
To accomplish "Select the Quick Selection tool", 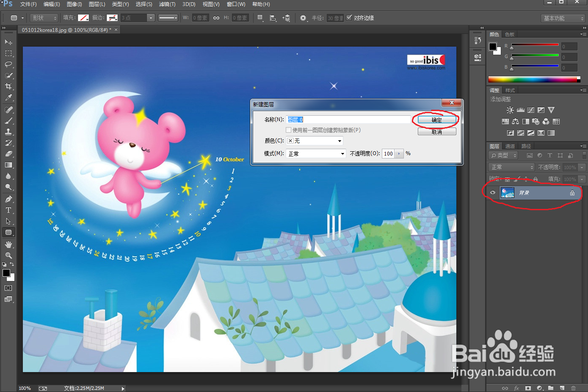I will coord(8,75).
